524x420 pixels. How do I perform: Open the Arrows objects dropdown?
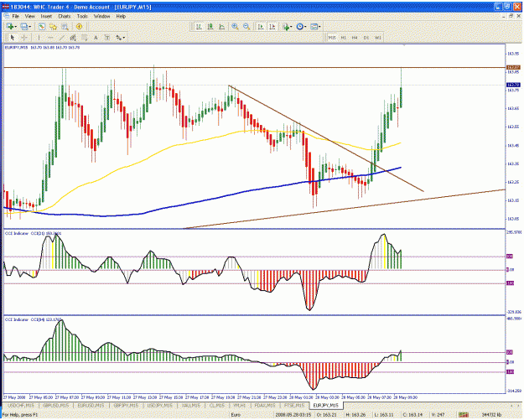[120, 38]
